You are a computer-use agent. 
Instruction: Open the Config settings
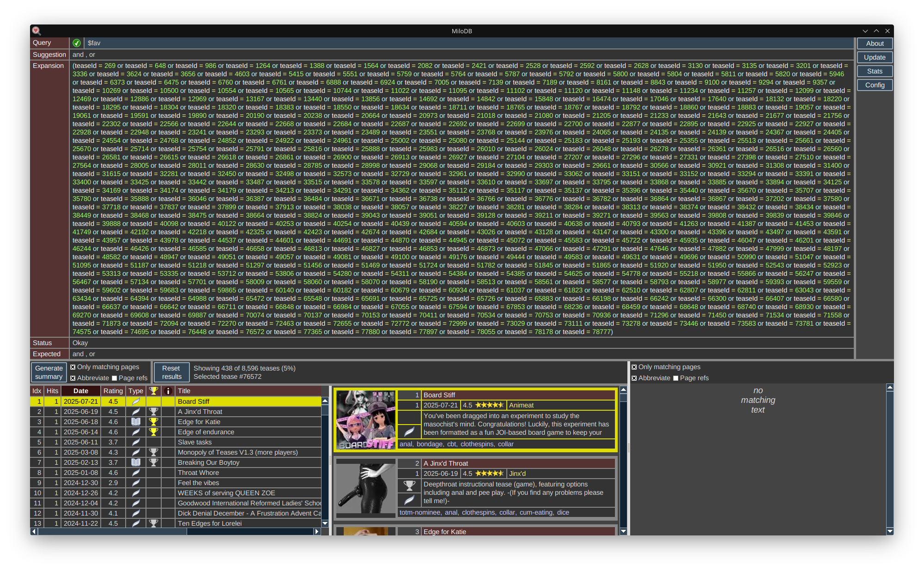pyautogui.click(x=875, y=85)
